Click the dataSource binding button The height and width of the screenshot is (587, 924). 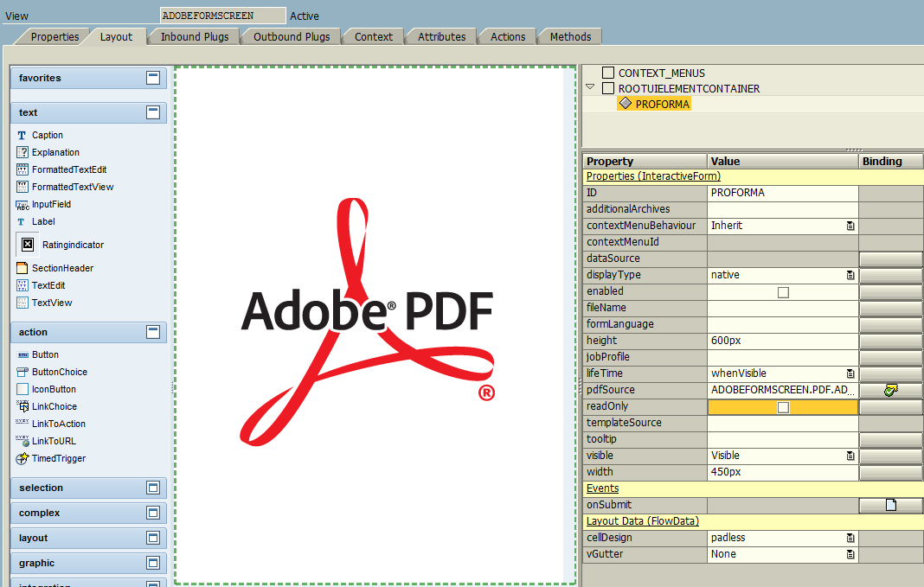[890, 258]
